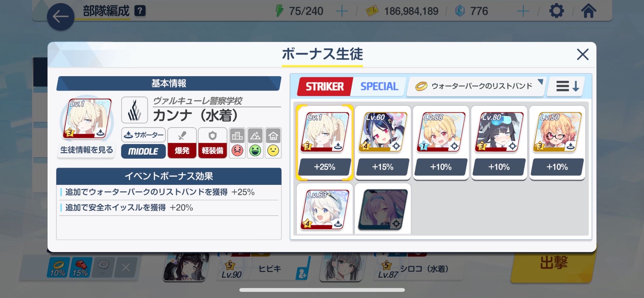644x298 pixels.
Task: Open the settings gear icon
Action: (x=557, y=11)
